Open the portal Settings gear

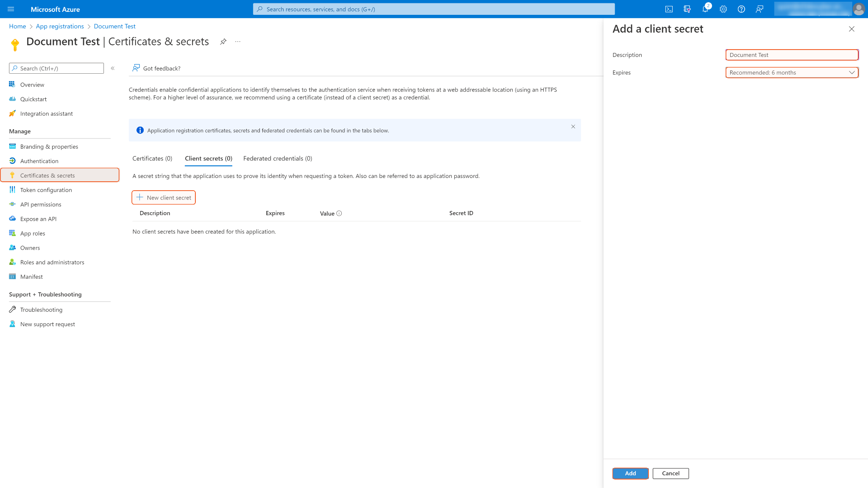pos(723,9)
